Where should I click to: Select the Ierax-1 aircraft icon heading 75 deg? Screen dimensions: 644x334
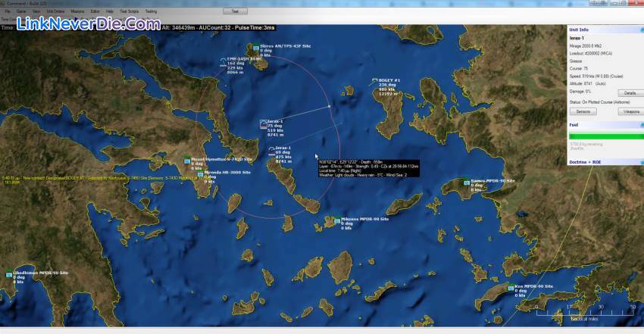click(x=264, y=124)
